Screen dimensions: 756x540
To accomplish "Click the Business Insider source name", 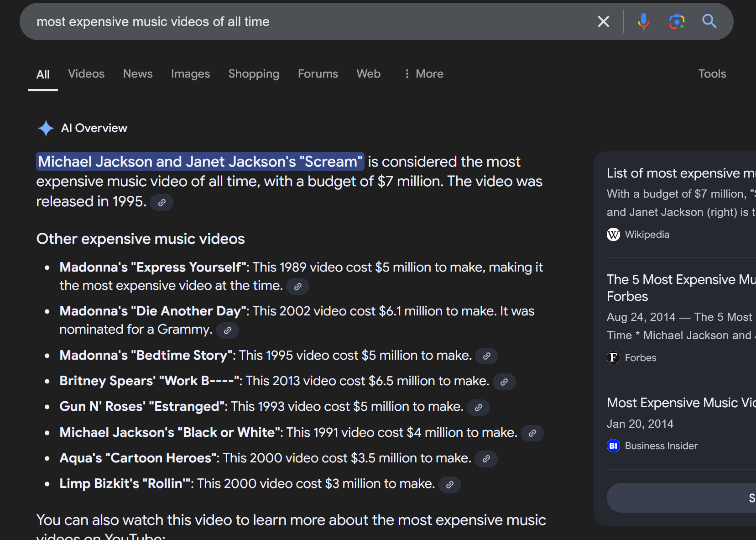I will click(x=661, y=446).
